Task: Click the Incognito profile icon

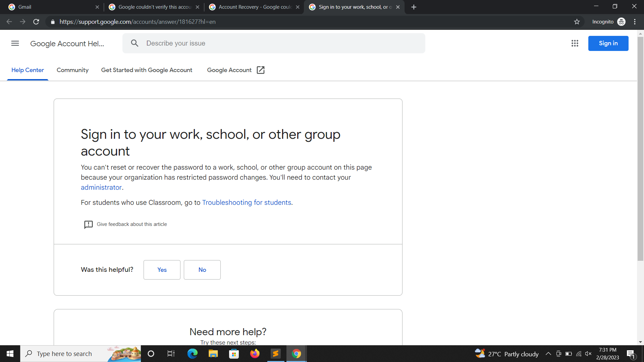Action: click(x=621, y=22)
